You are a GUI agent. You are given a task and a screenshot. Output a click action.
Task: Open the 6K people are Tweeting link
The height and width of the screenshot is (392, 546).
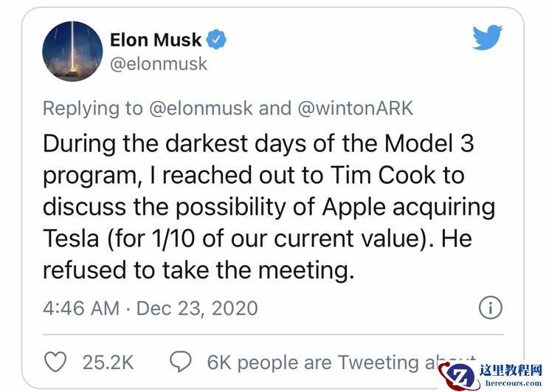click(x=325, y=362)
